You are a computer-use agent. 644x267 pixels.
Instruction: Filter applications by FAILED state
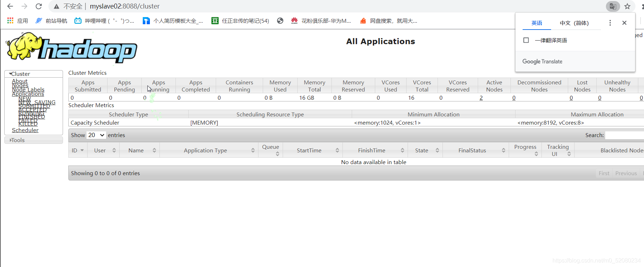pos(28,120)
